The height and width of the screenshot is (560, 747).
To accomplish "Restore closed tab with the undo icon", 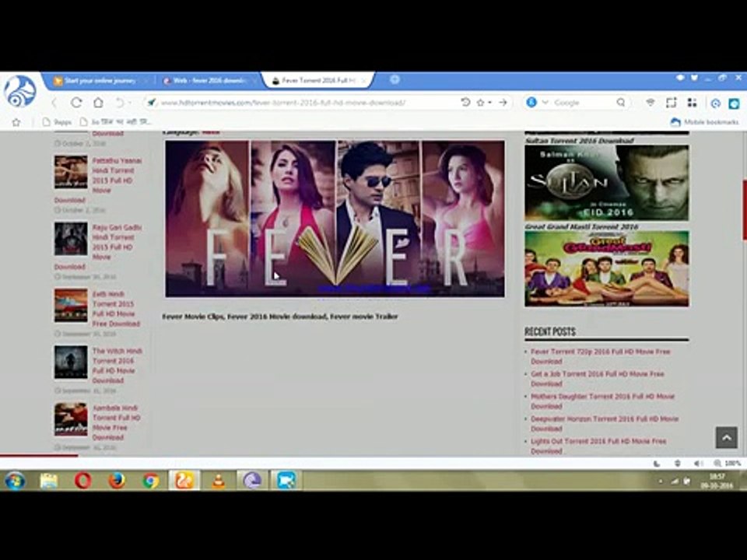I will (119, 103).
